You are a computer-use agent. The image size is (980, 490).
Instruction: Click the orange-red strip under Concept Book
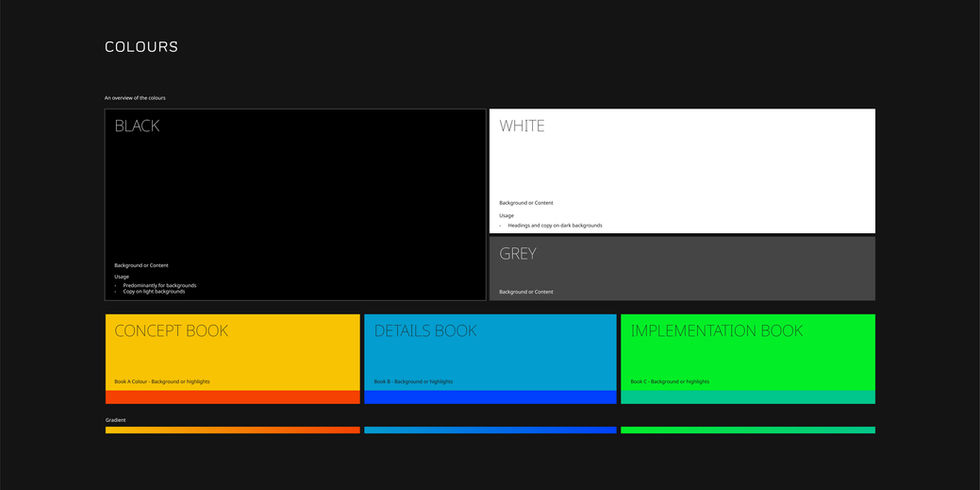232,397
